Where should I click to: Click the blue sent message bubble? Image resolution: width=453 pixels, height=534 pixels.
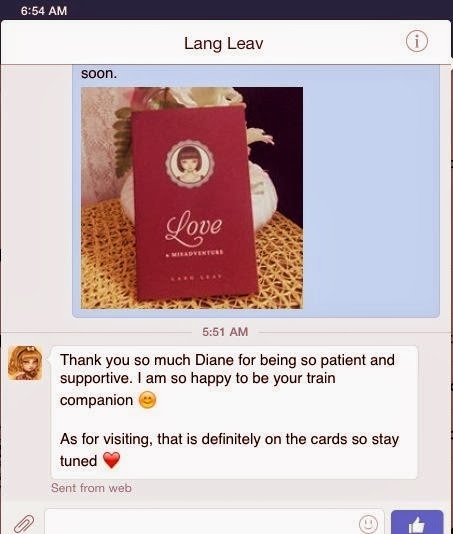coord(256,191)
